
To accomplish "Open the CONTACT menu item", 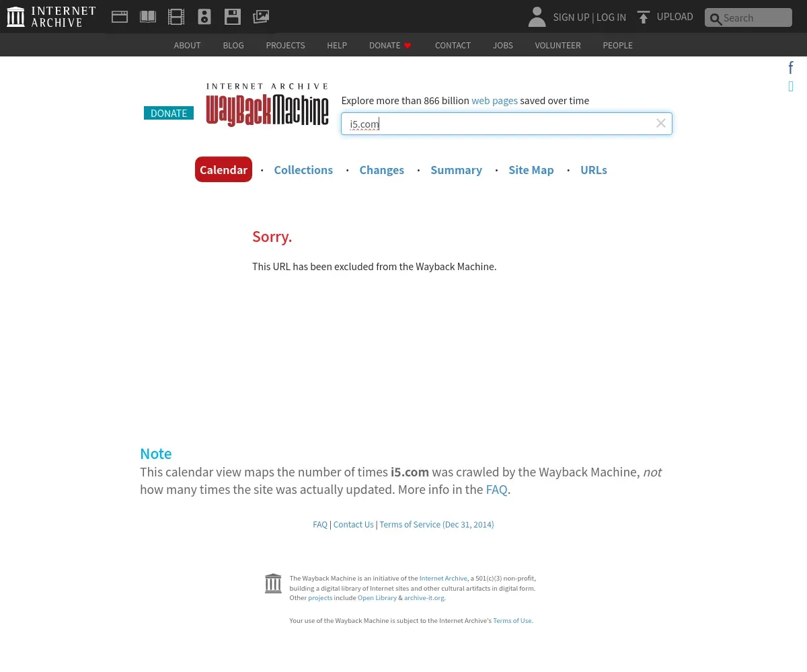I will pos(453,45).
